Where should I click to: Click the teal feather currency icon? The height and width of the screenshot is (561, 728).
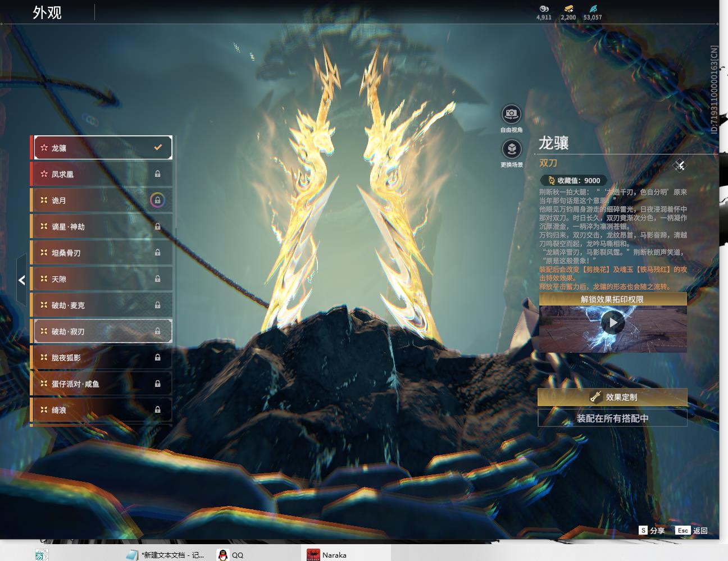tap(593, 8)
